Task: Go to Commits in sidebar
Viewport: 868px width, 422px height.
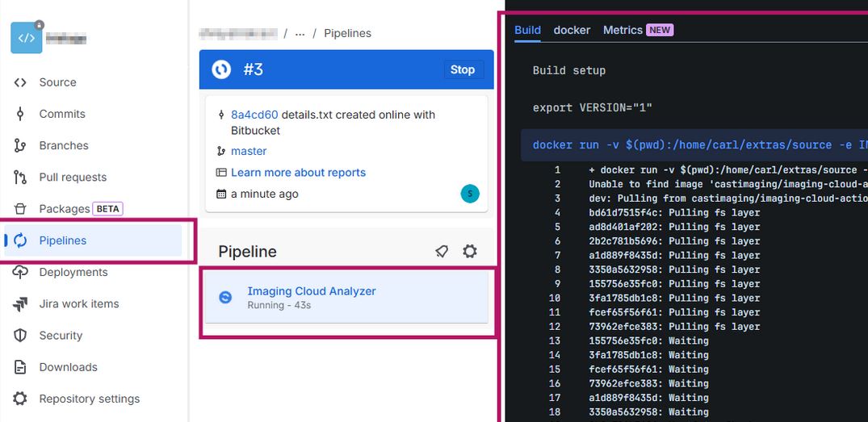Action: [61, 114]
